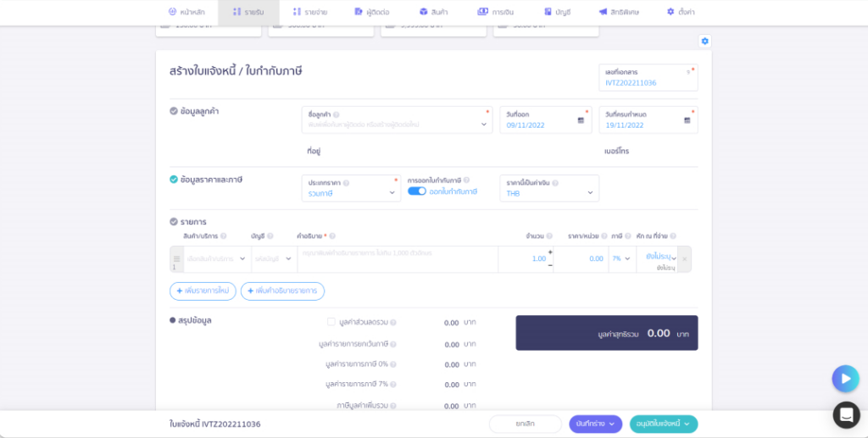Click the ข้อมูลราคาและภาษี section check icon
Image resolution: width=868 pixels, height=438 pixels.
(174, 180)
